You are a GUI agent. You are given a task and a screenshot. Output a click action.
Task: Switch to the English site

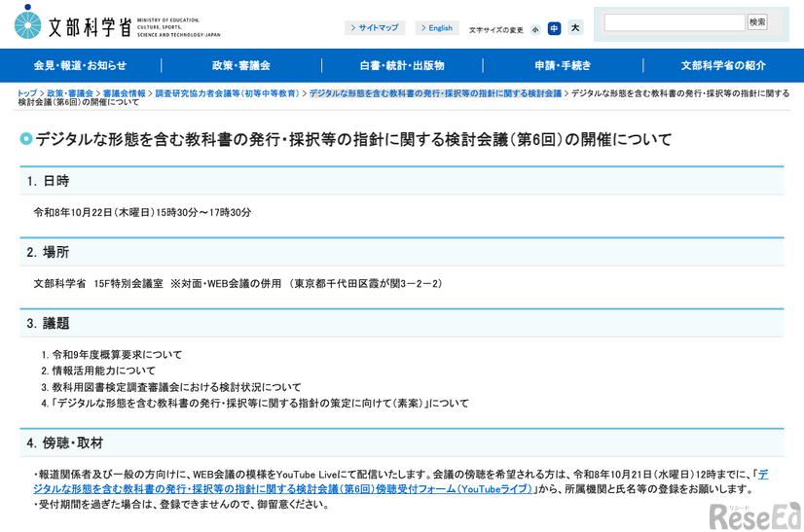pos(437,27)
